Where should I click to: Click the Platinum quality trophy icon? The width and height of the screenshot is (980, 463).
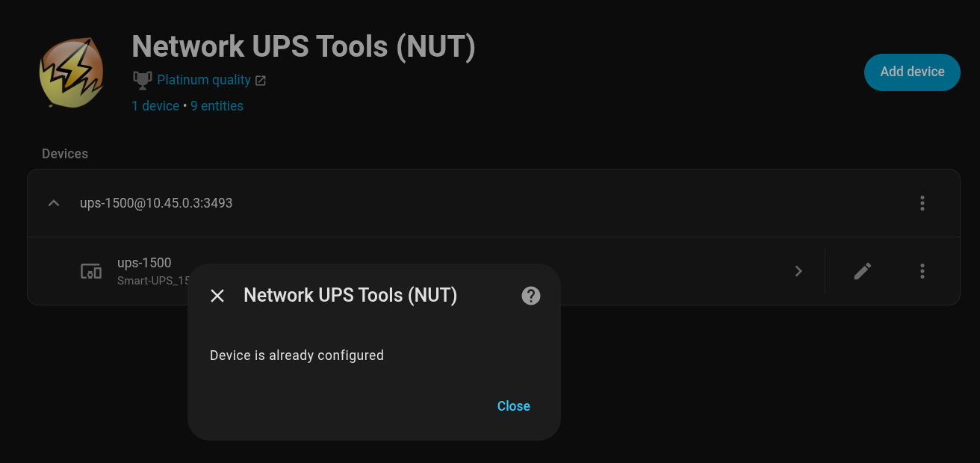(142, 79)
